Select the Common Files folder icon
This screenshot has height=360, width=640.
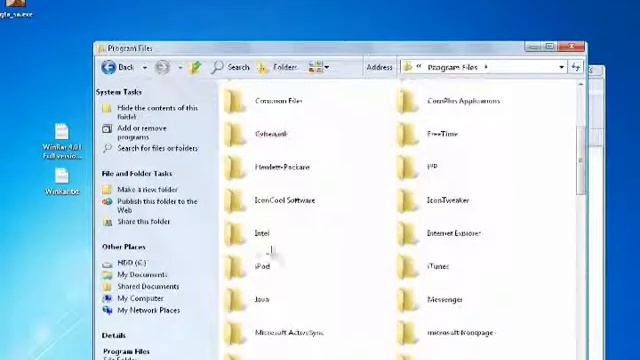235,101
